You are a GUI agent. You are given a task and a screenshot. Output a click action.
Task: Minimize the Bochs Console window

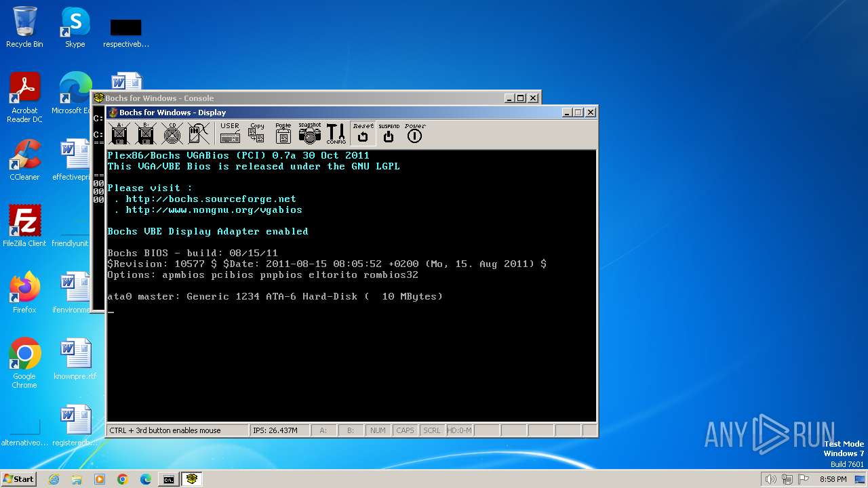510,98
